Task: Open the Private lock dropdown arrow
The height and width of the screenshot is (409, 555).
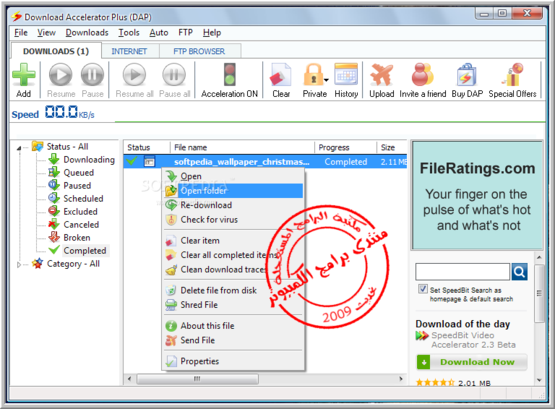Action: (326, 80)
